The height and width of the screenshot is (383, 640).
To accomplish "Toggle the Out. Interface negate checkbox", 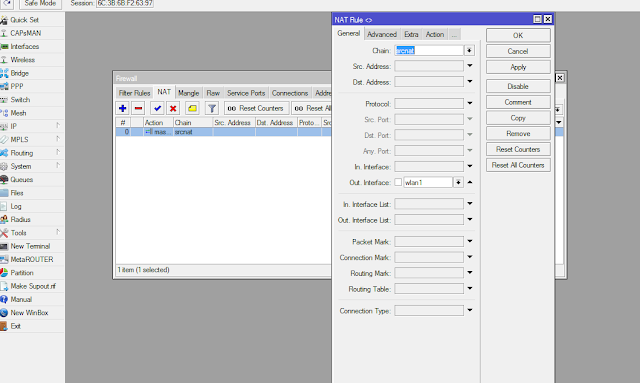I will pyautogui.click(x=398, y=183).
